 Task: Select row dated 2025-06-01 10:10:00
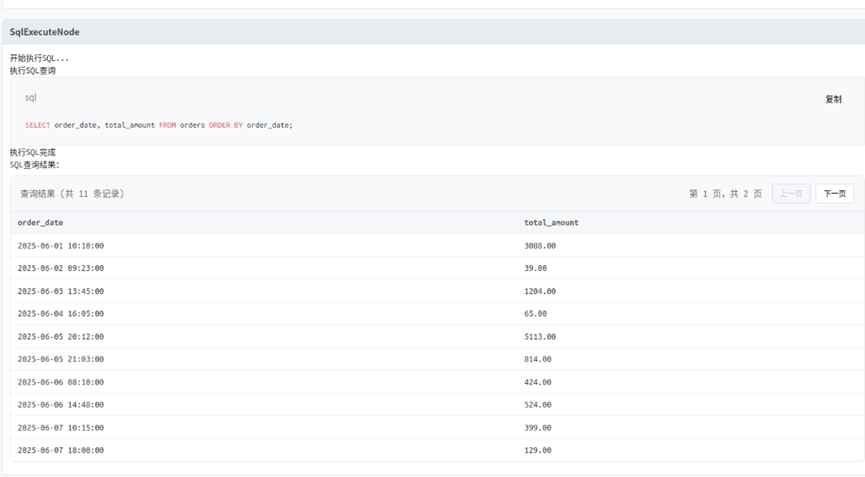coord(437,245)
